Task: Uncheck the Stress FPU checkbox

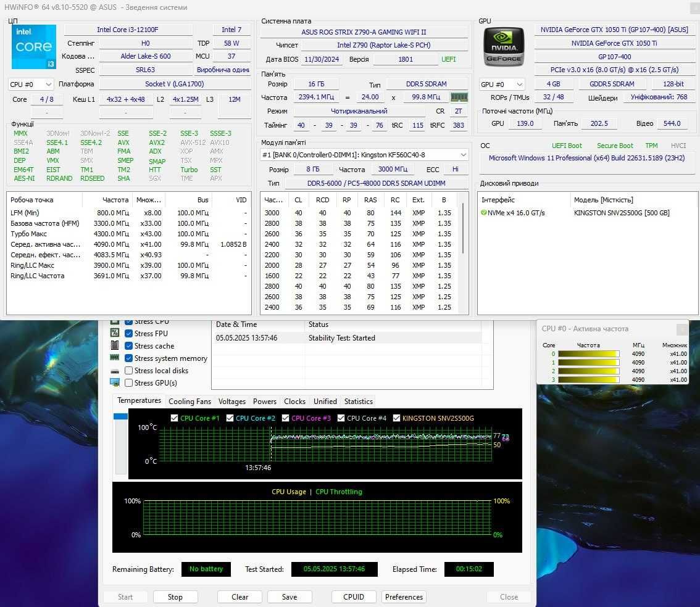Action: tap(128, 333)
